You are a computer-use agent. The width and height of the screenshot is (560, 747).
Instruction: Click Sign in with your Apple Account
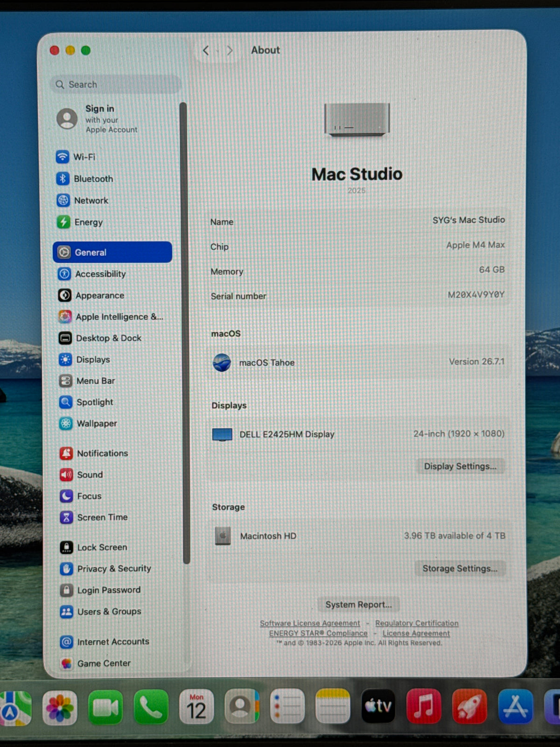(x=97, y=119)
